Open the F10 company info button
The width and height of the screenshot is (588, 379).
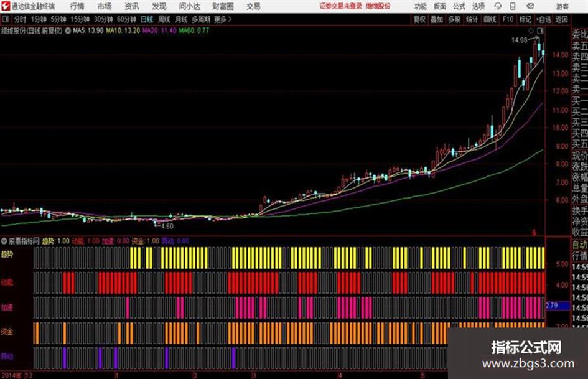[508, 19]
